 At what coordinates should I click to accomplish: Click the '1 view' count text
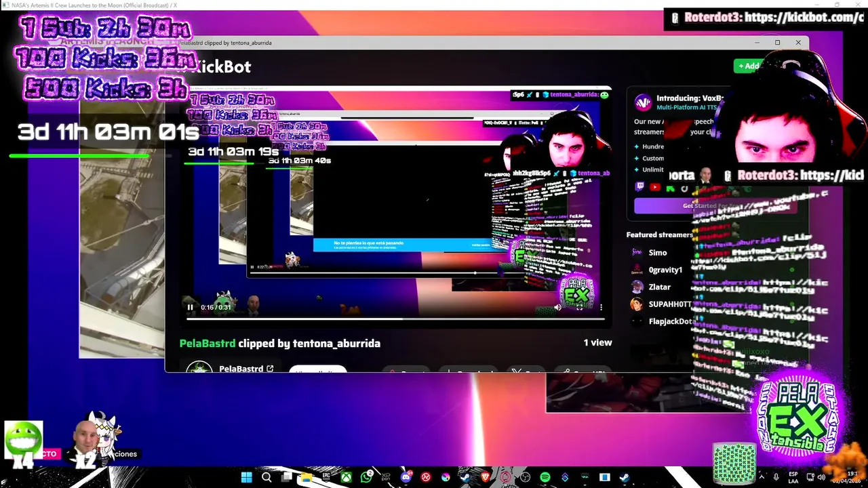point(597,342)
